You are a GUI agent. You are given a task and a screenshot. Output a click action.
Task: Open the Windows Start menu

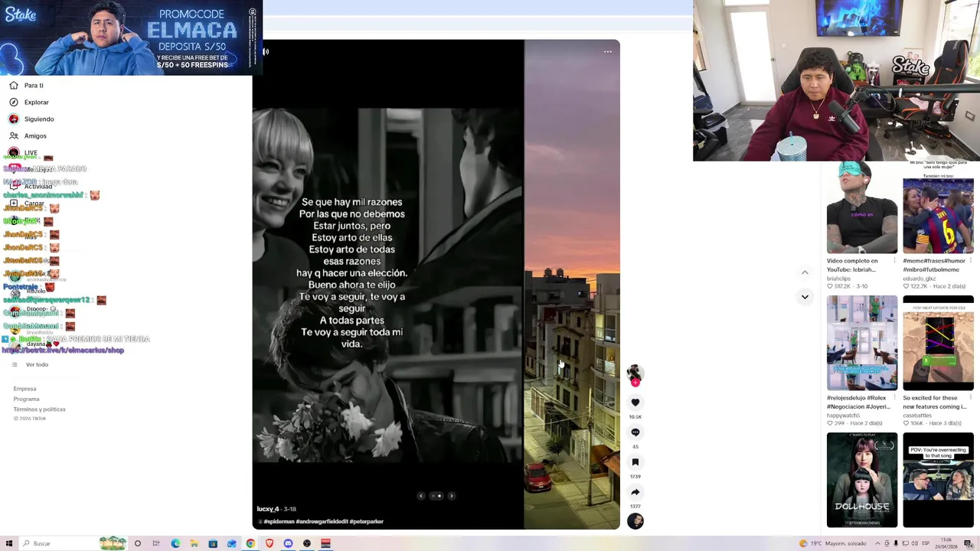(9, 543)
